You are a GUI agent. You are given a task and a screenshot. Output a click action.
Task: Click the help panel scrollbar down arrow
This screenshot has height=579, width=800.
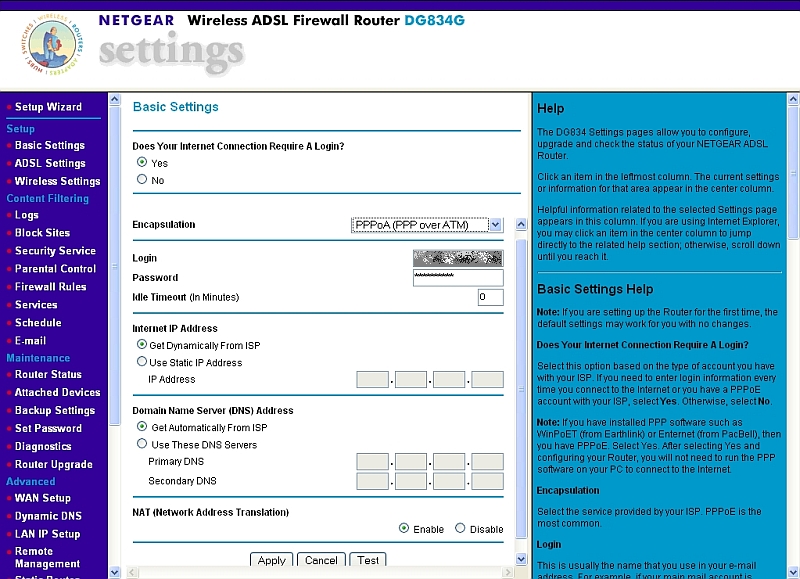tap(794, 573)
